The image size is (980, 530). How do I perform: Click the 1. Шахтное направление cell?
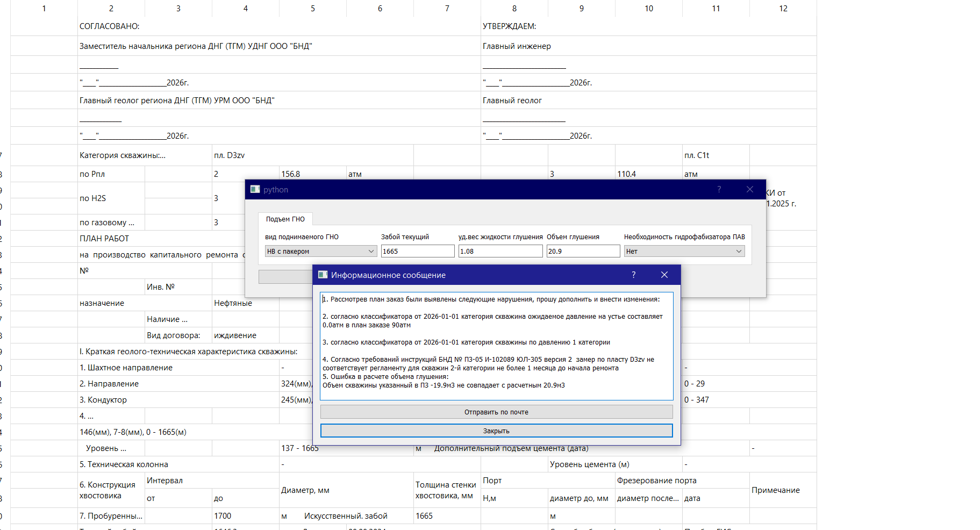pyautogui.click(x=178, y=368)
